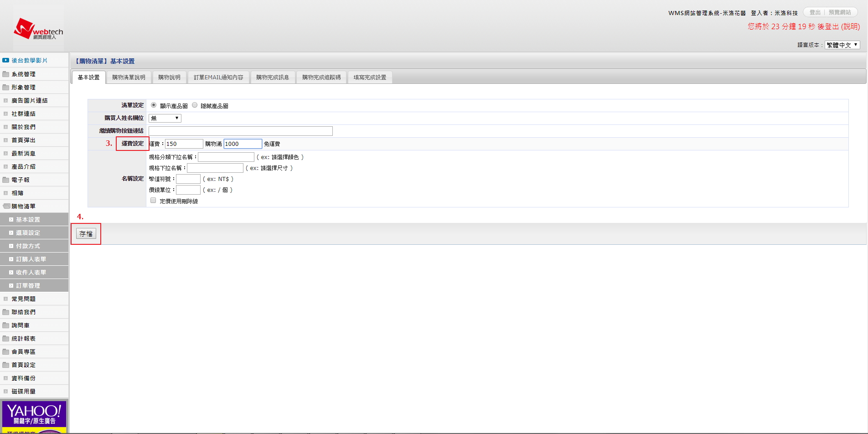Click the 存檔 save button
Image resolution: width=868 pixels, height=434 pixels.
(x=86, y=234)
